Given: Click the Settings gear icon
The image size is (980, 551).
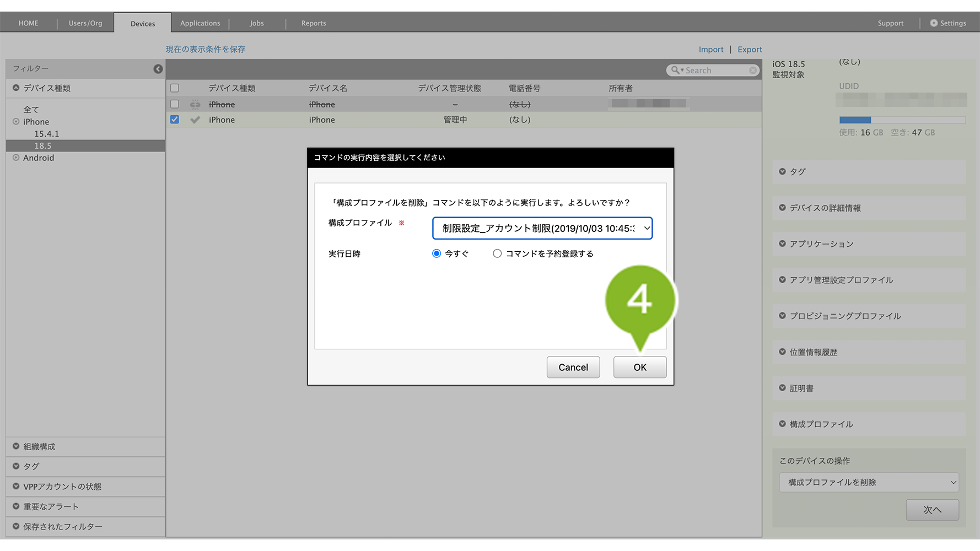Looking at the screenshot, I should [x=933, y=23].
